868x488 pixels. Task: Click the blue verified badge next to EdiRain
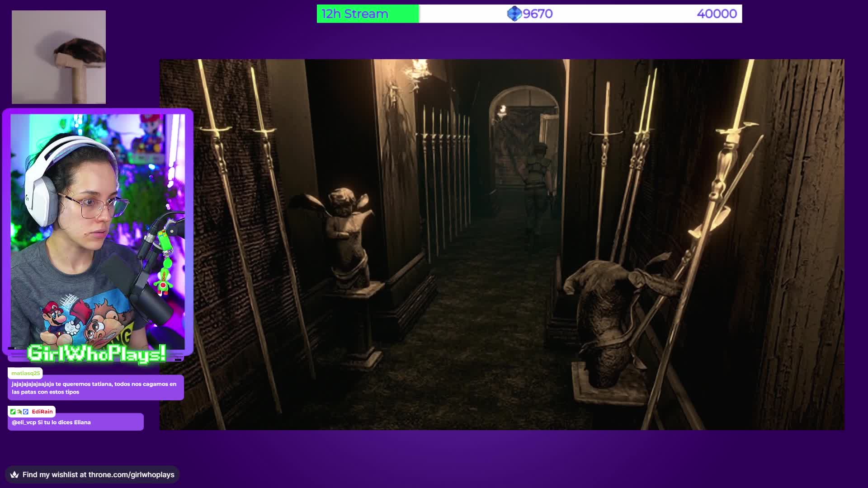26,412
